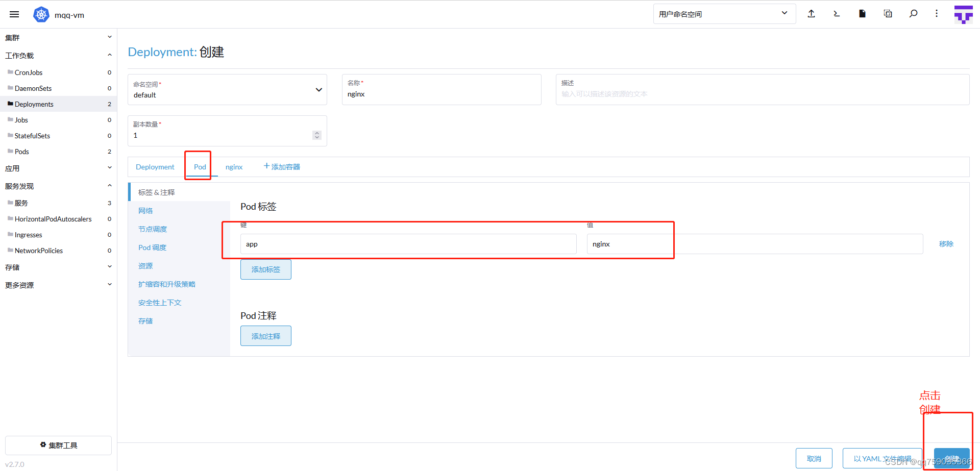Switch to the nginx container tab
Screen dimensions: 980x471
coord(234,167)
